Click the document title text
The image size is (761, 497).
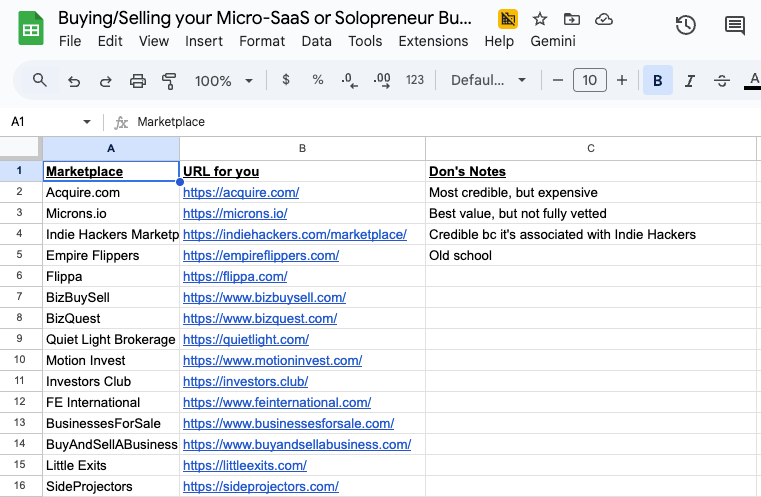[x=265, y=18]
